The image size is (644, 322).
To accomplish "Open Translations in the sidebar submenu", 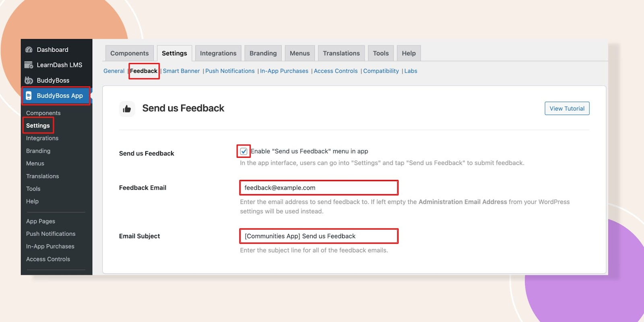I will pyautogui.click(x=43, y=176).
